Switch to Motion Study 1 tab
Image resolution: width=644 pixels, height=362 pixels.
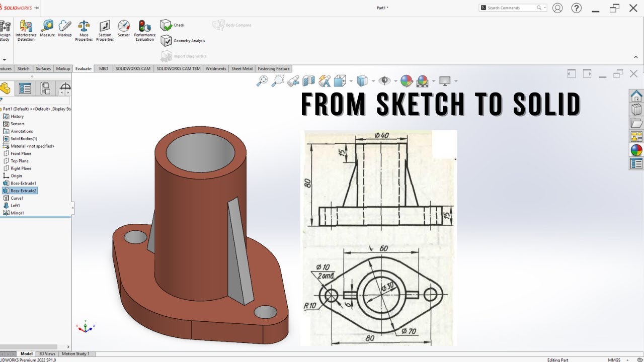tap(75, 354)
